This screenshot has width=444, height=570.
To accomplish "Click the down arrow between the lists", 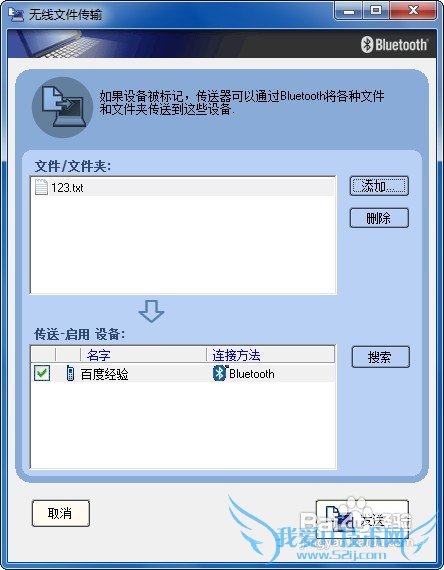I will (x=151, y=311).
